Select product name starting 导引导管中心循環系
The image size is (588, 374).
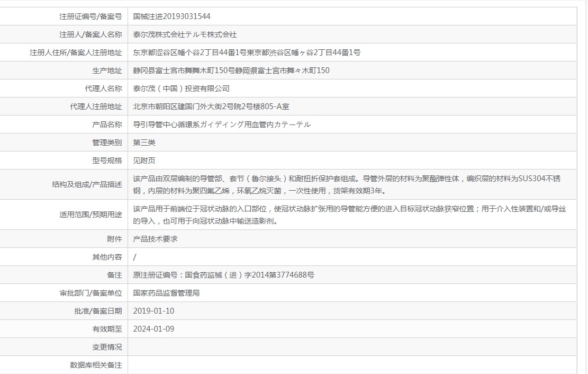(222, 124)
